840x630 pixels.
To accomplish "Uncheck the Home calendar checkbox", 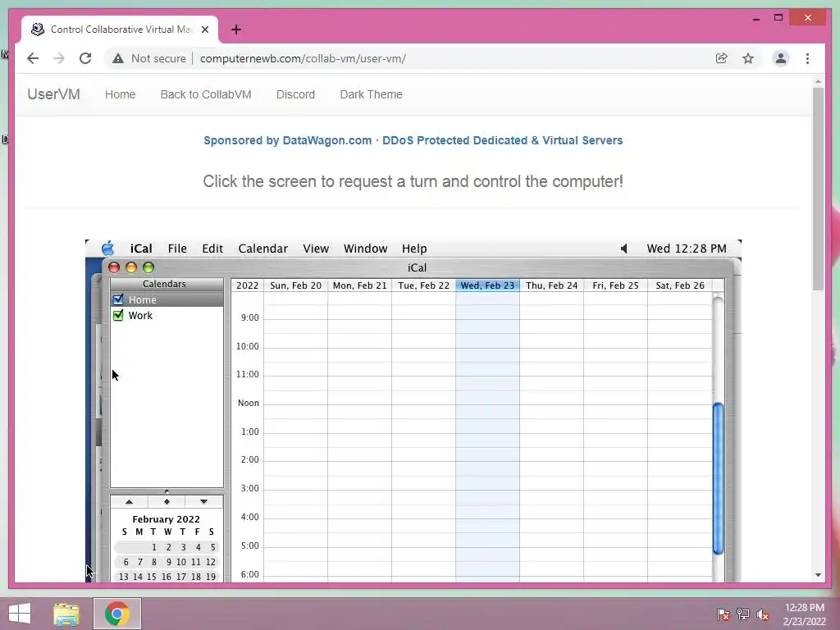I will point(118,299).
